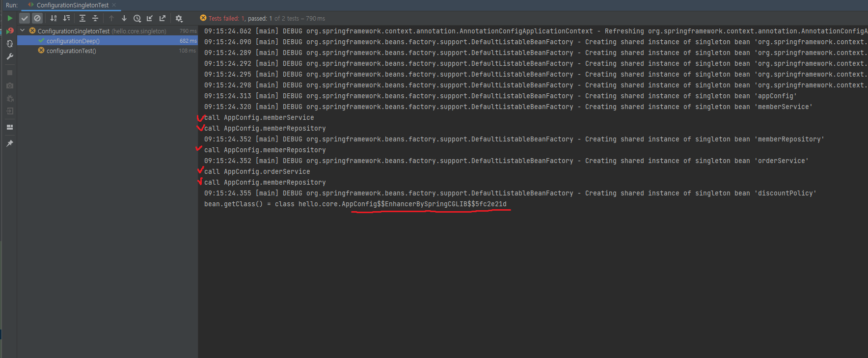Rerun the ConfigurationSingletonTest tests
This screenshot has height=358, width=868.
point(10,18)
